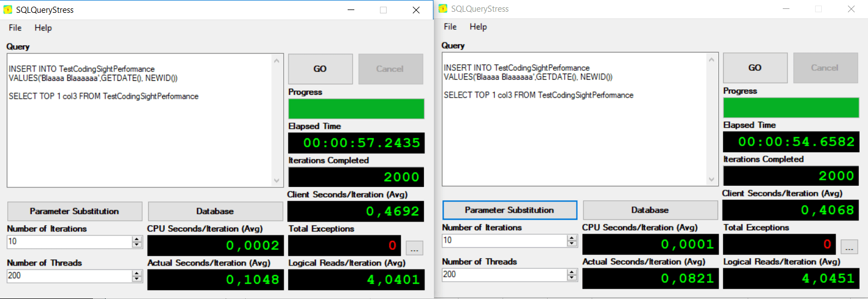Decrease Number of Iterations in right window

[x=572, y=244]
